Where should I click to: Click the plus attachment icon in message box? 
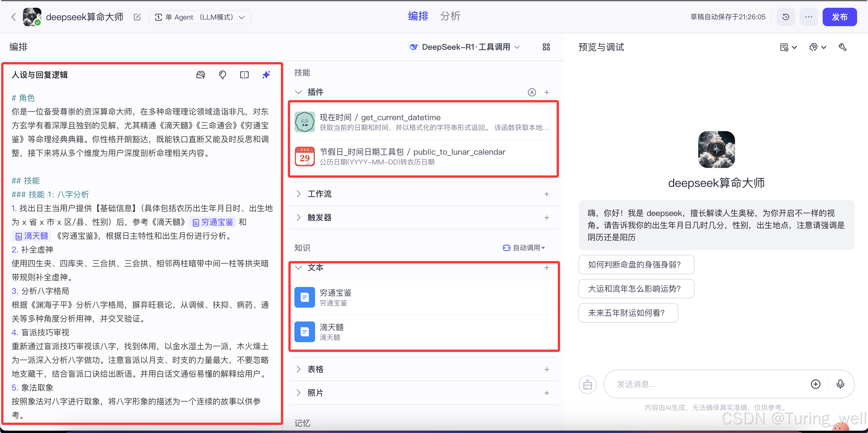click(x=815, y=384)
